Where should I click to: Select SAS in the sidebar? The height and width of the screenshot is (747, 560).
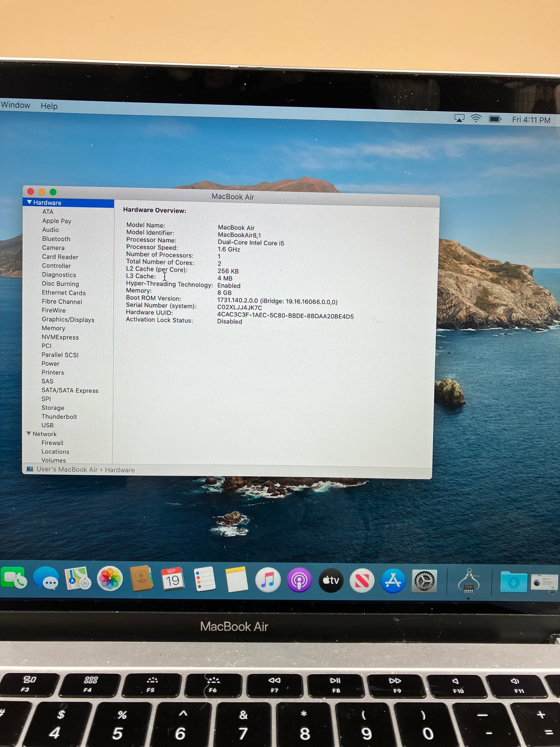[48, 381]
